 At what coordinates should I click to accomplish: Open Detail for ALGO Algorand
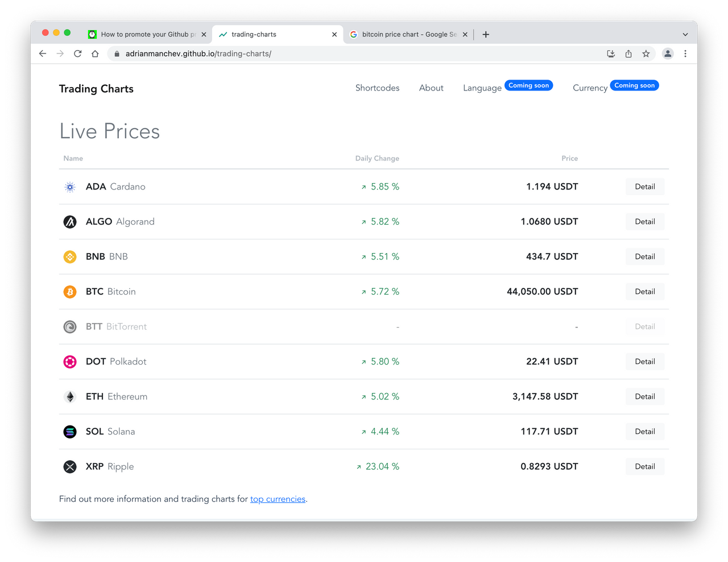pyautogui.click(x=645, y=222)
